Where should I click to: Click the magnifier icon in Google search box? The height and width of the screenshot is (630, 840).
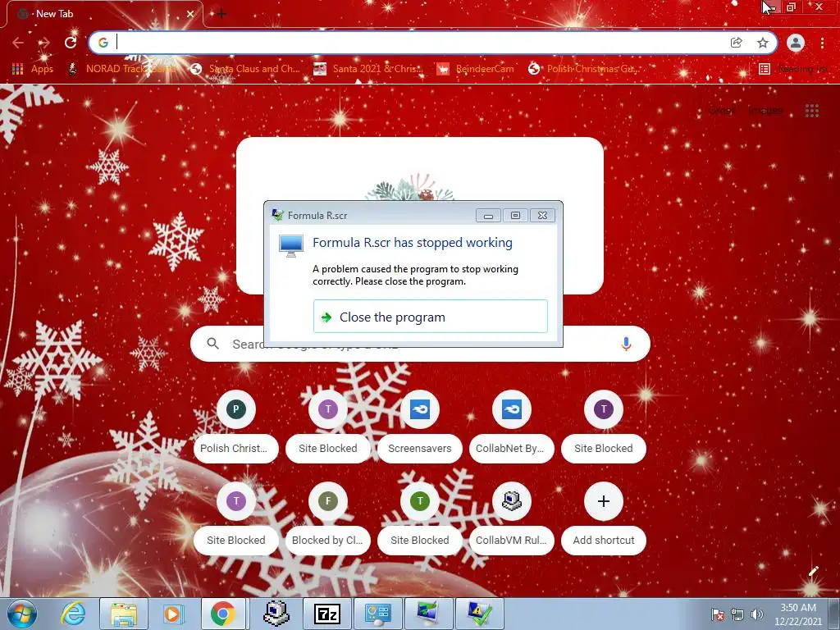212,344
